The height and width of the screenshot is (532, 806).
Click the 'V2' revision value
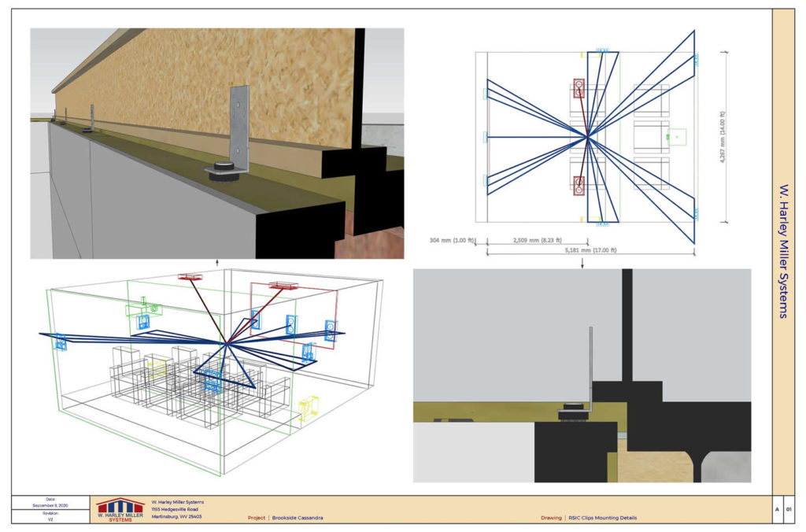(x=50, y=519)
